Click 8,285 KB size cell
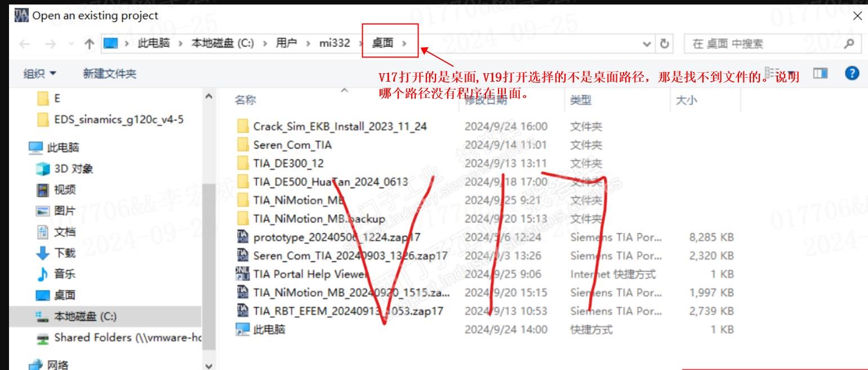This screenshot has width=868, height=370. (x=711, y=237)
